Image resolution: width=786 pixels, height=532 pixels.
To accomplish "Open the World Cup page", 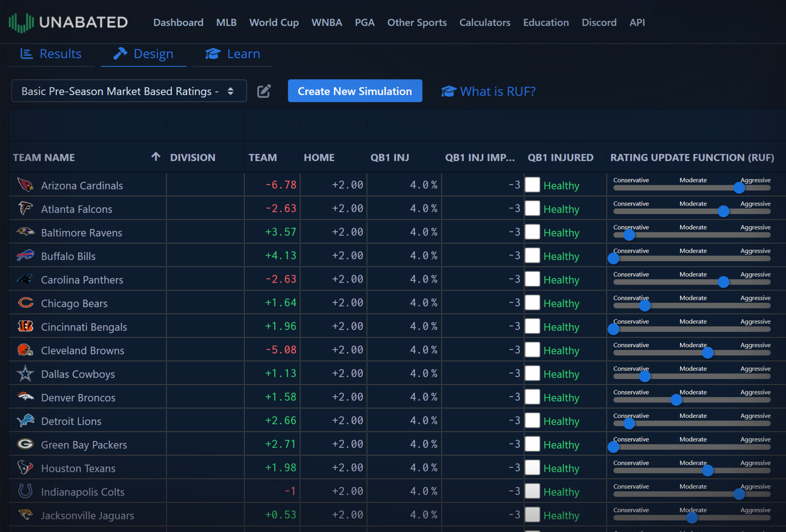I will 274,22.
